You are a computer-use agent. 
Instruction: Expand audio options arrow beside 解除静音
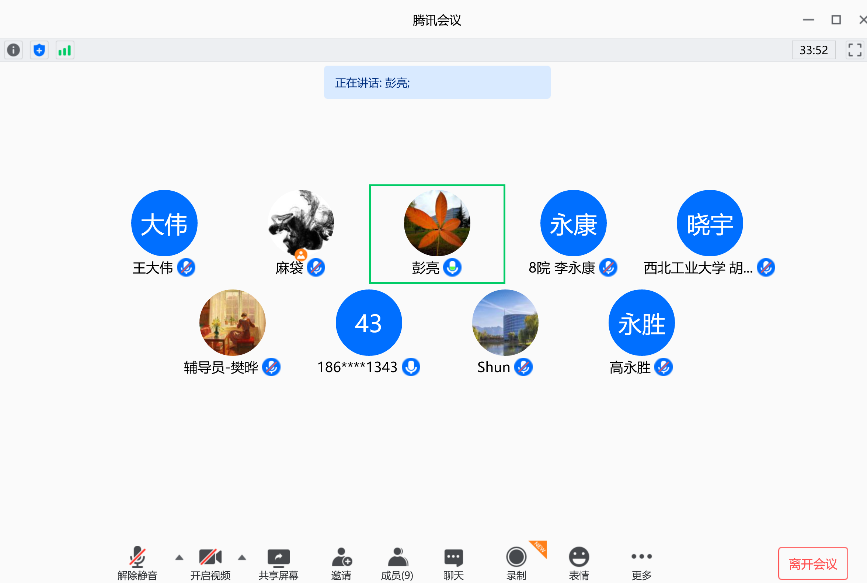coord(179,557)
